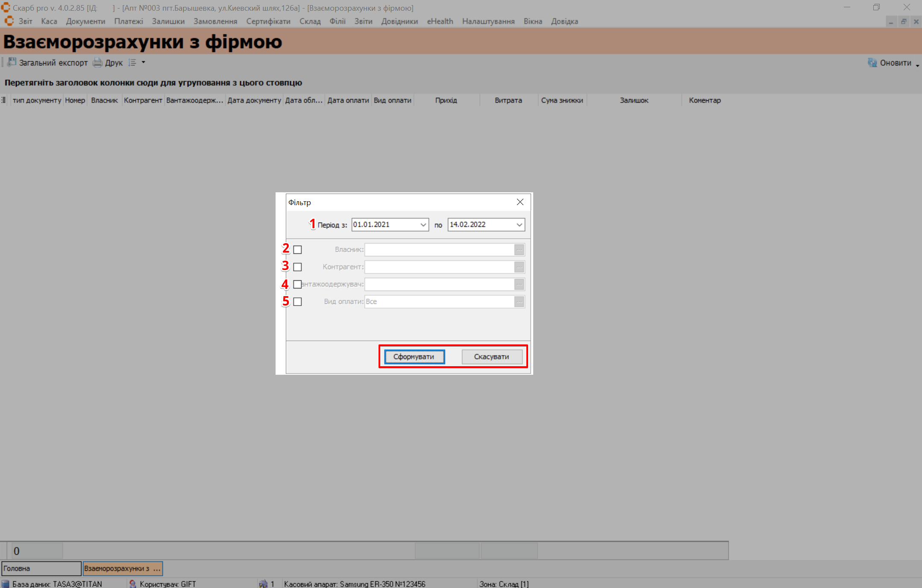Open the Власник lookup ellipsis button
Image resolution: width=922 pixels, height=588 pixels.
519,250
